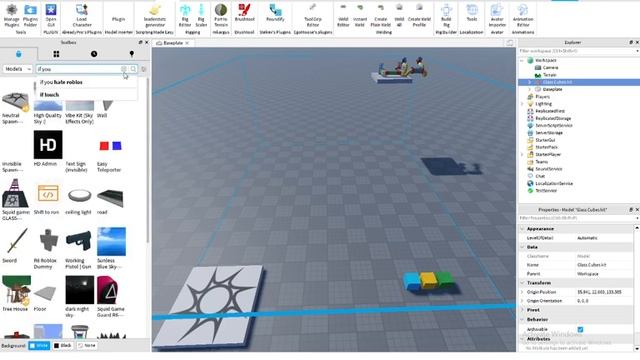Insert the HD Admin model
Image resolution: width=640 pixels, height=360 pixels.
click(48, 144)
